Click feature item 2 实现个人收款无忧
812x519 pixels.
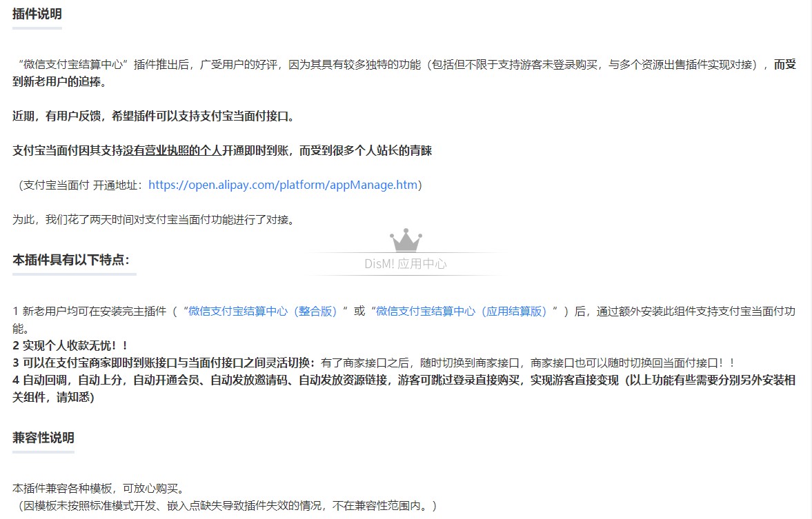click(x=70, y=345)
